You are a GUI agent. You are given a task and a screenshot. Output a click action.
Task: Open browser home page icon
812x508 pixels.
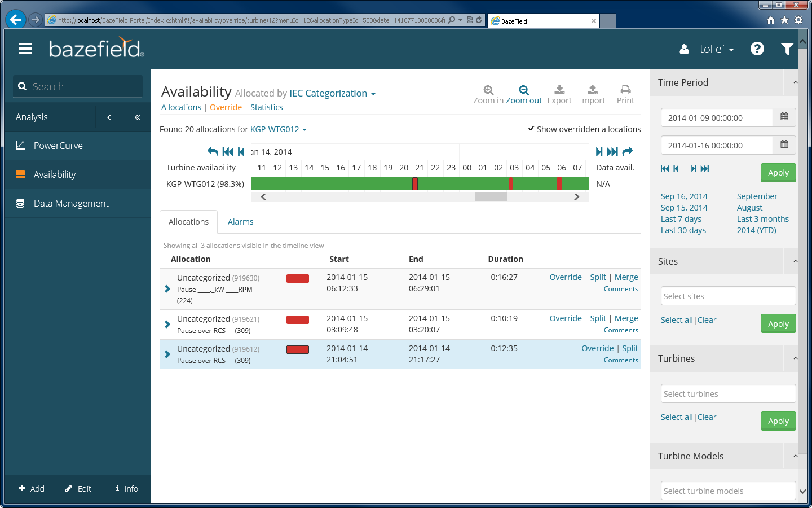tap(771, 20)
